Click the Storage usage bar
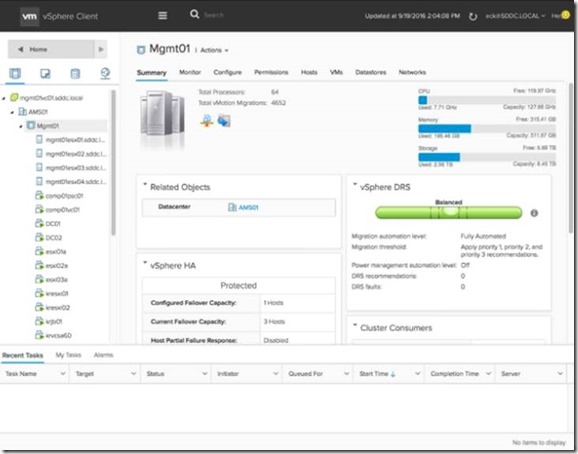Viewport: 578px width, 454px height. [487, 157]
